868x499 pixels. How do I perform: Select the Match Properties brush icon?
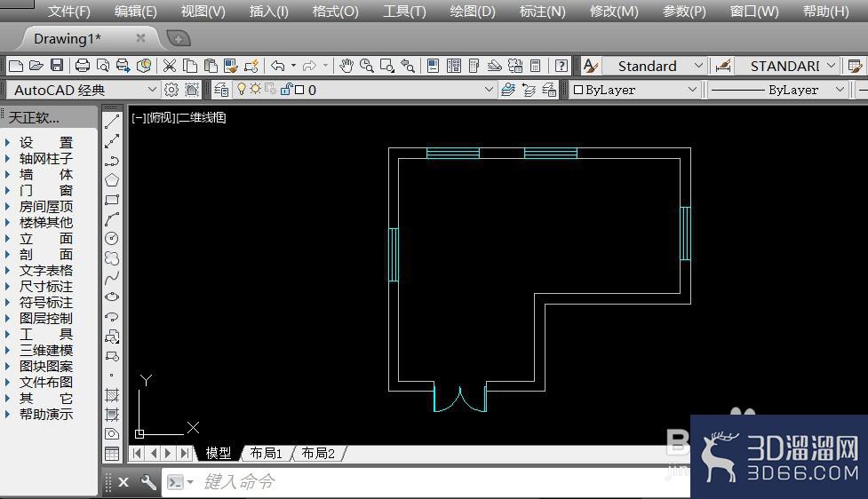231,66
